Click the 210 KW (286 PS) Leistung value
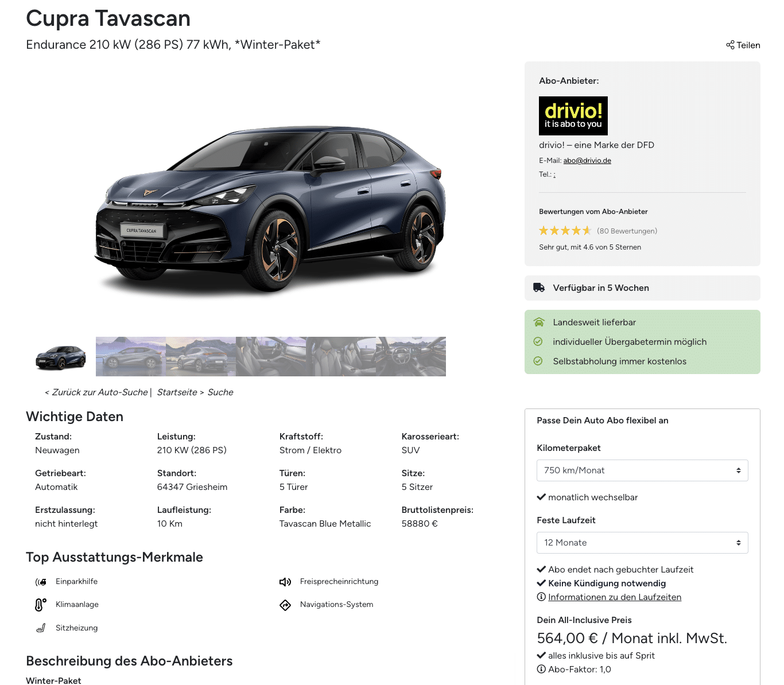Image resolution: width=784 pixels, height=685 pixels. tap(192, 450)
